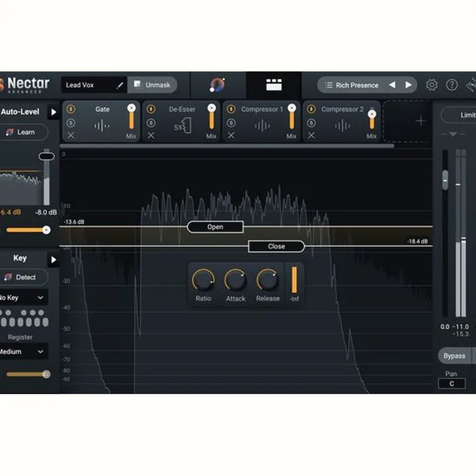Switch to the module chain view icon
This screenshot has height=476, width=476.
pos(274,85)
